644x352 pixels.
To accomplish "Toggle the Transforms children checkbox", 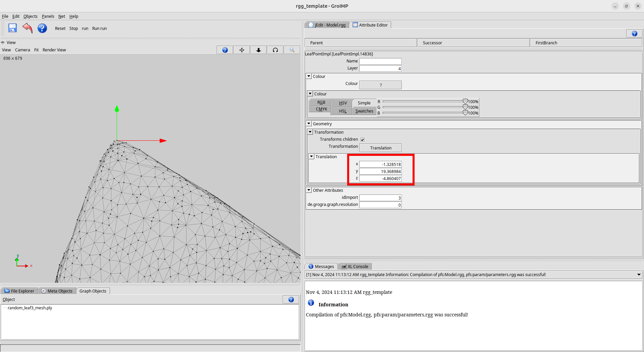I will tap(363, 140).
